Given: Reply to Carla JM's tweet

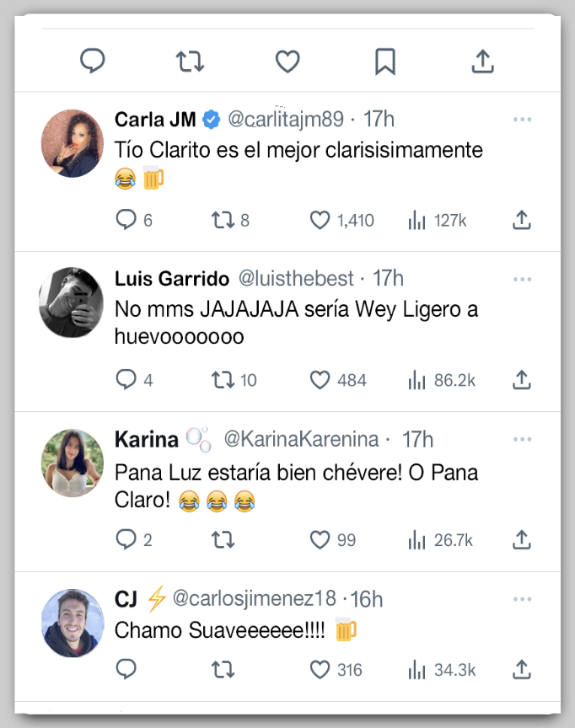Looking at the screenshot, I should tap(126, 220).
